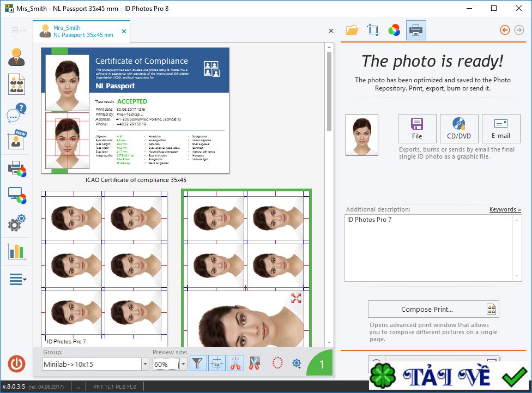This screenshot has width=532, height=393.
Task: Open the statistics bar chart sidebar icon
Action: click(16, 251)
